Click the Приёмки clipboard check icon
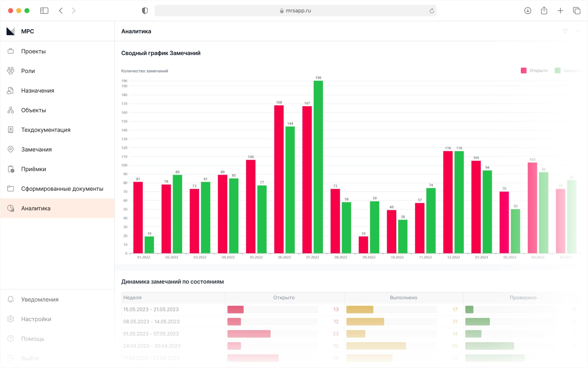The height and width of the screenshot is (368, 588). [x=11, y=169]
